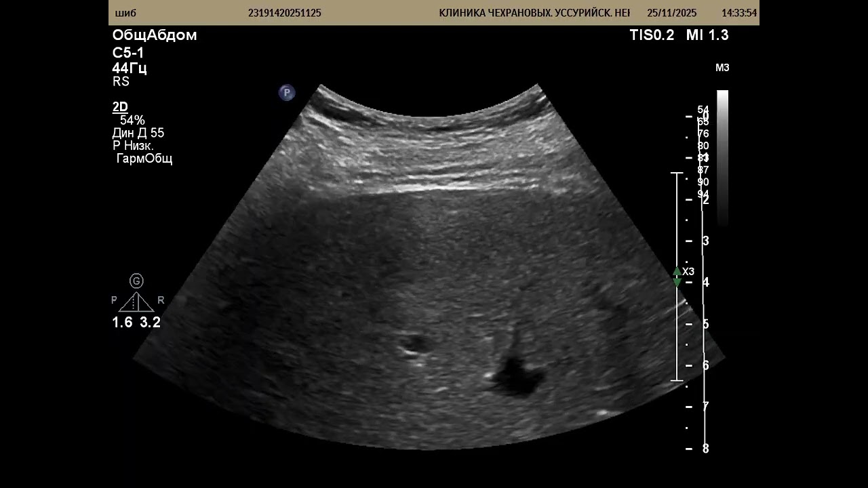The image size is (868, 488).
Task: Click the green focal zone arrows near X3
Action: coord(677,277)
